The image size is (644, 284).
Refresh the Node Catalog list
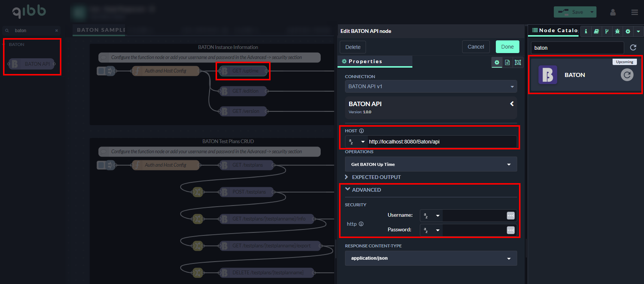pos(633,47)
